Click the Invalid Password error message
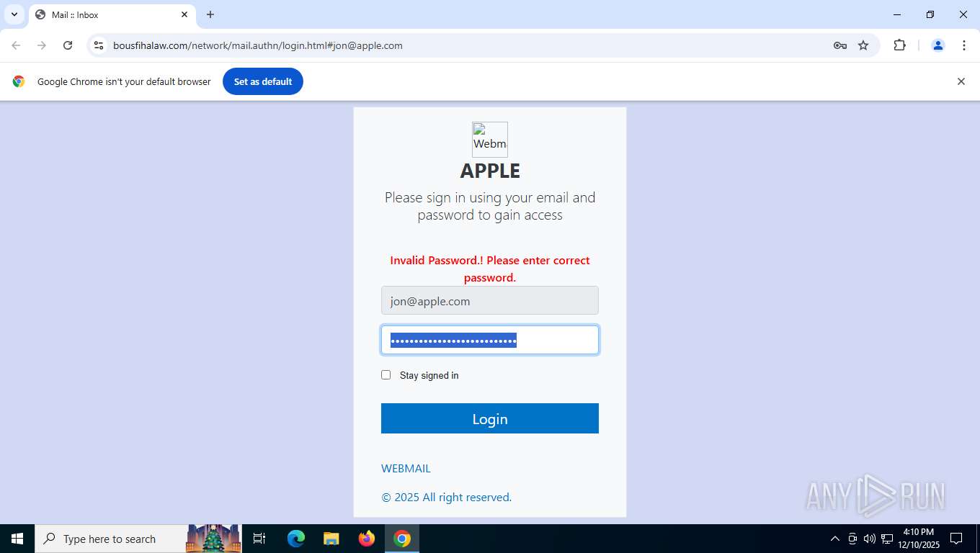Viewport: 980px width, 553px height. click(x=490, y=269)
